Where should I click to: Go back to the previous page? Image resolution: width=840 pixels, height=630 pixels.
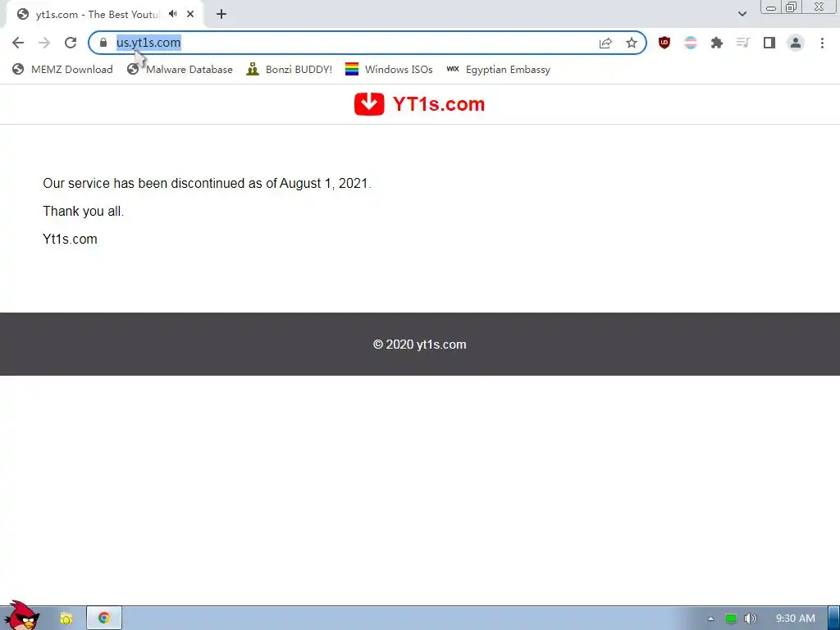[18, 43]
